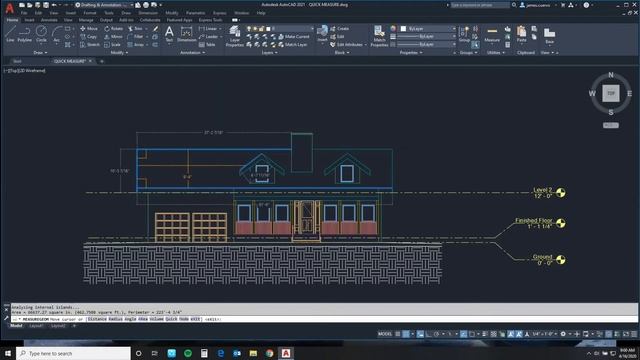Click the command line input field
The height and width of the screenshot is (360, 640).
click(324, 319)
